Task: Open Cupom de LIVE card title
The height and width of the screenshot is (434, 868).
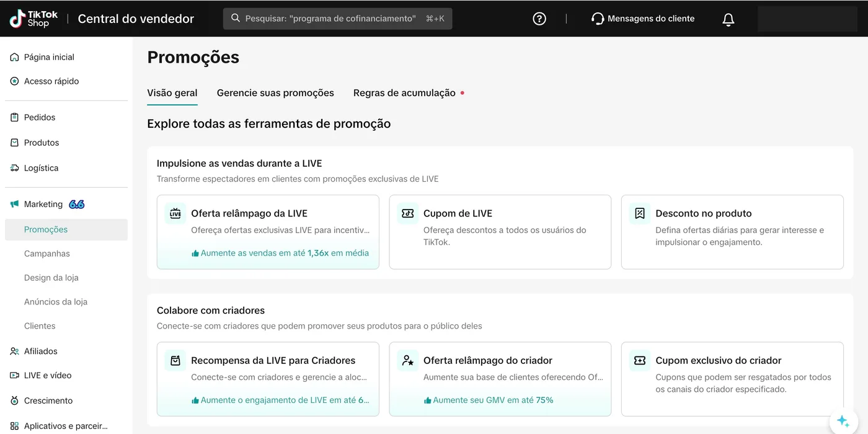Action: coord(458,213)
